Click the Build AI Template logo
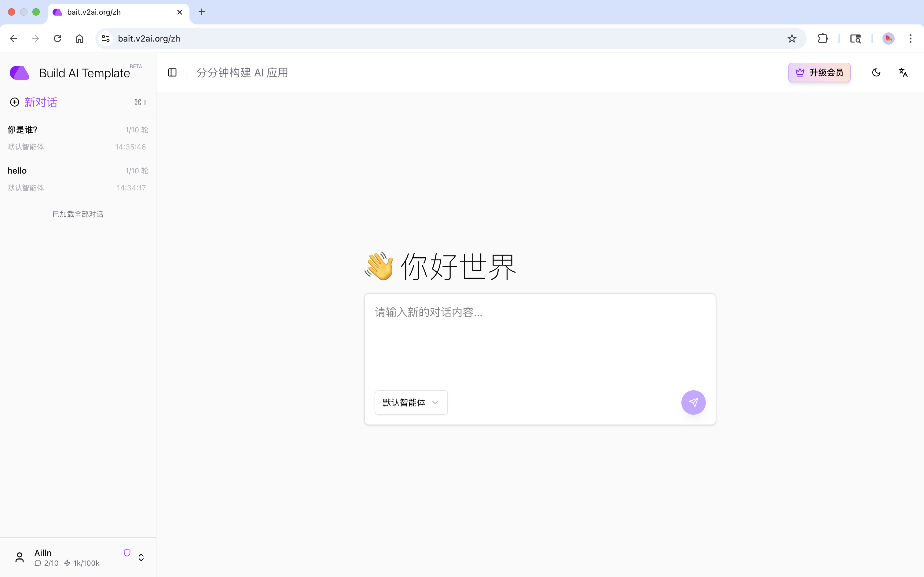 pos(20,72)
